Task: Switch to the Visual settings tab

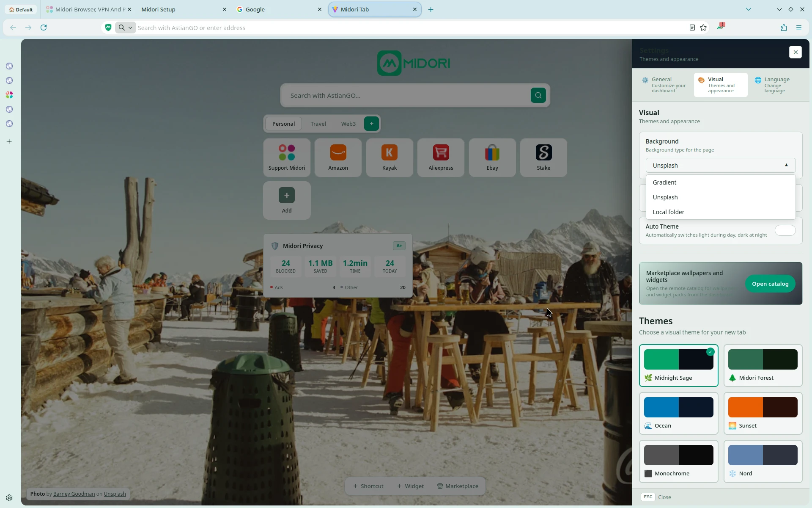Action: coord(720,85)
